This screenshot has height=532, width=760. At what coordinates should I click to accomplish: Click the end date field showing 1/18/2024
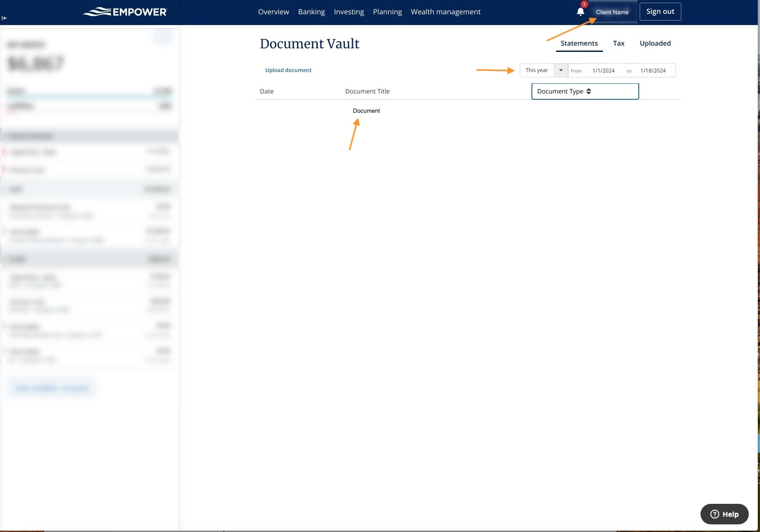tap(652, 70)
